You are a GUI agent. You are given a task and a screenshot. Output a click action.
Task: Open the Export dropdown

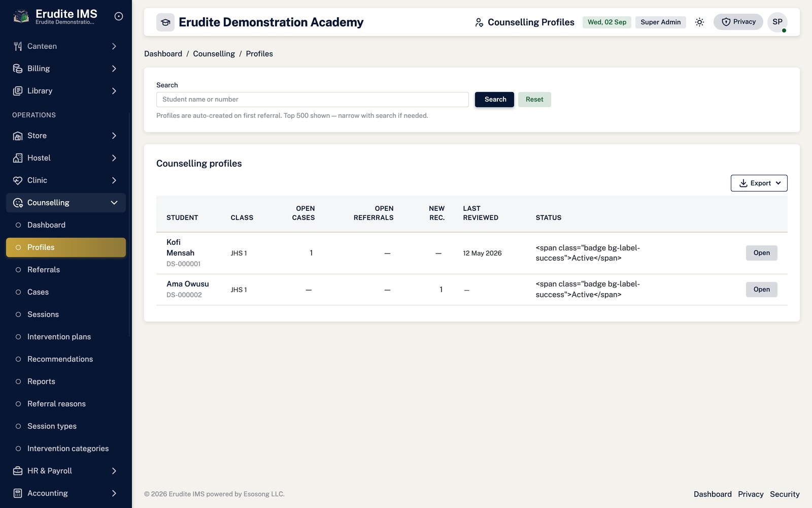coord(759,183)
